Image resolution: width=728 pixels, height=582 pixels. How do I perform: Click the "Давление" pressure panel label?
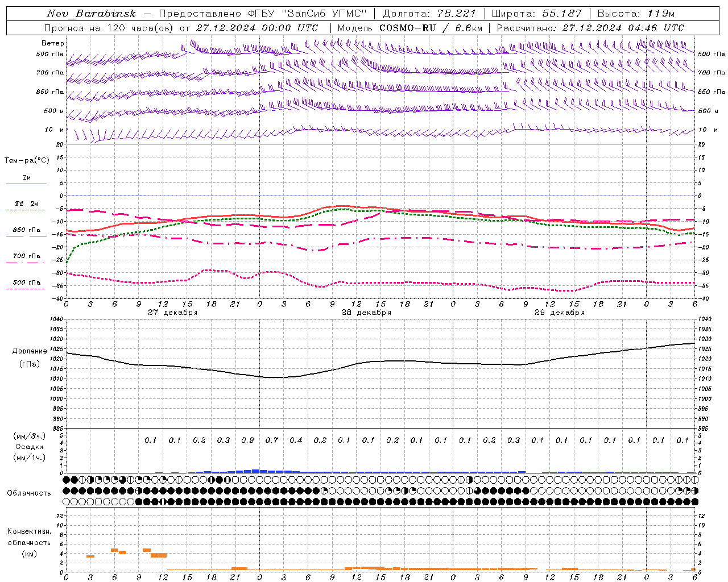coord(30,351)
